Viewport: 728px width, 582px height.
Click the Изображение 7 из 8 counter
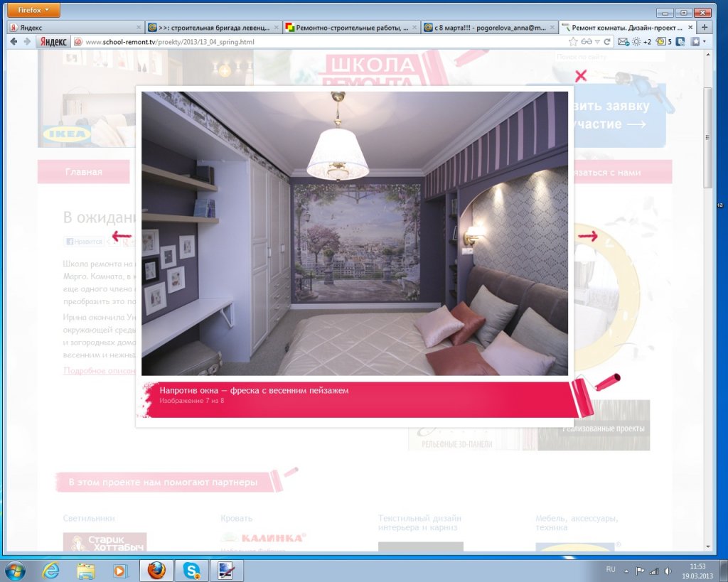pos(192,401)
